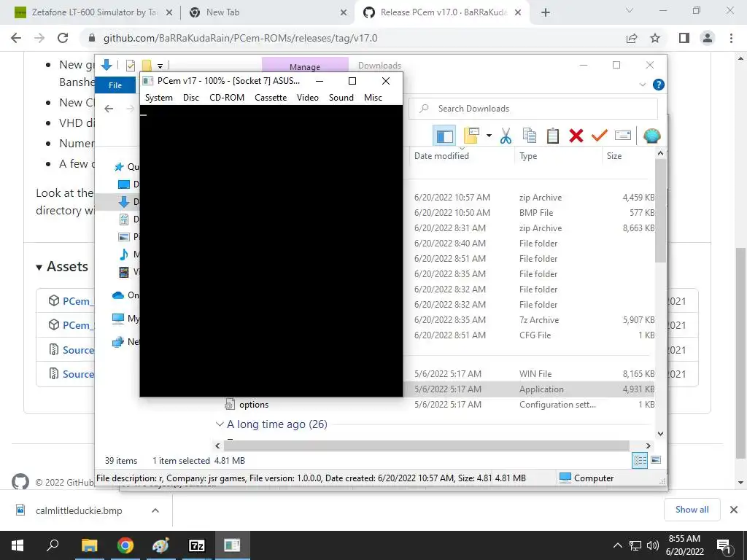
Task: Click the orange checkmark Properties icon
Action: click(600, 136)
